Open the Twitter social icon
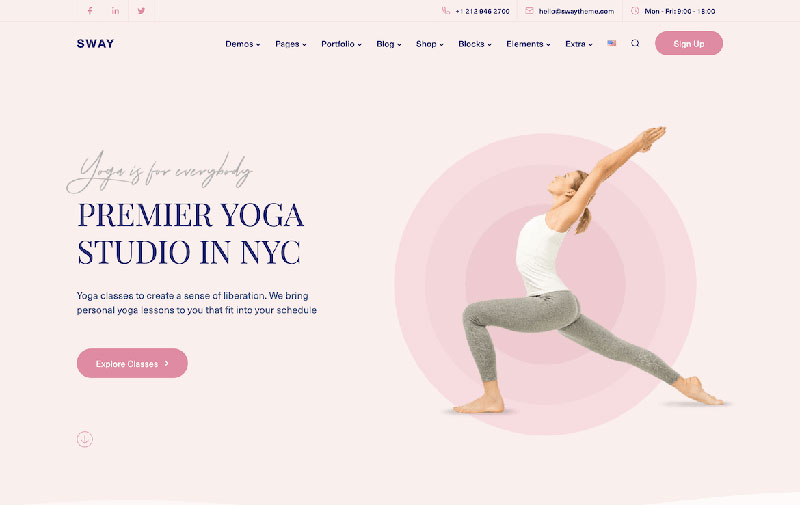The image size is (800, 505). 141,11
